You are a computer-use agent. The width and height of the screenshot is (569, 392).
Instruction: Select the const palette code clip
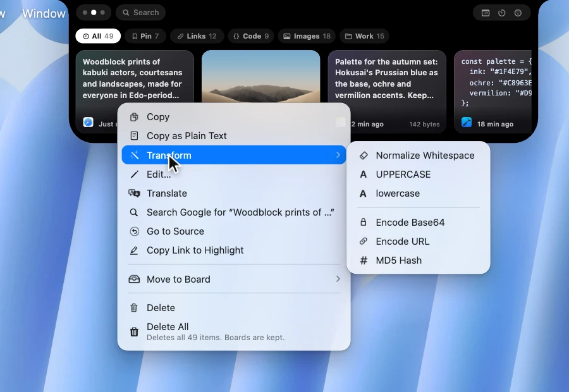coord(493,92)
